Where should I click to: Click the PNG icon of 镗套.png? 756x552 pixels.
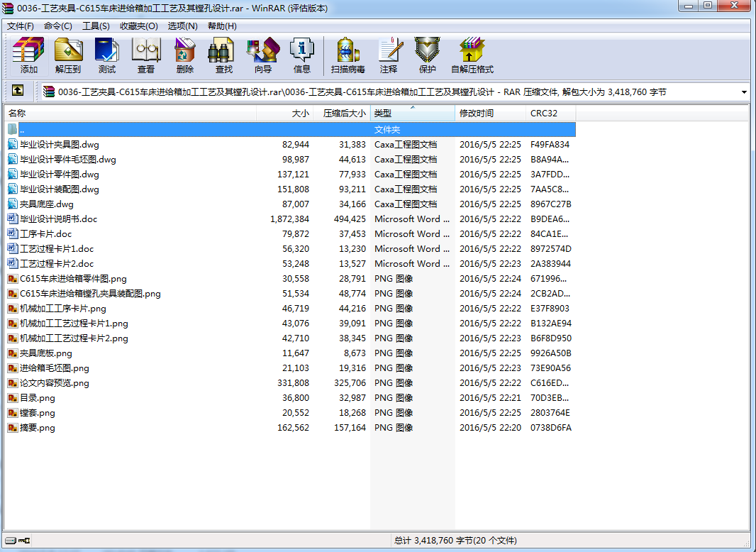click(13, 412)
